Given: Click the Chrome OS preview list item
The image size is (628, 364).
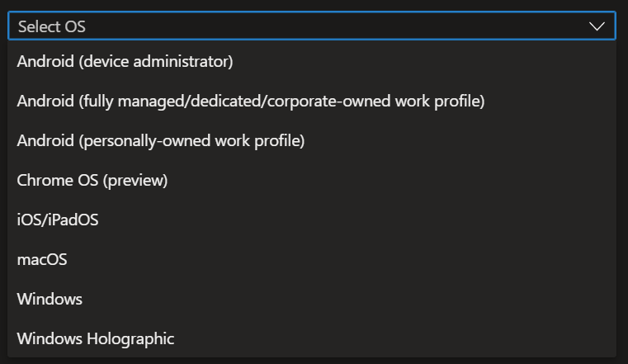Looking at the screenshot, I should point(92,180).
